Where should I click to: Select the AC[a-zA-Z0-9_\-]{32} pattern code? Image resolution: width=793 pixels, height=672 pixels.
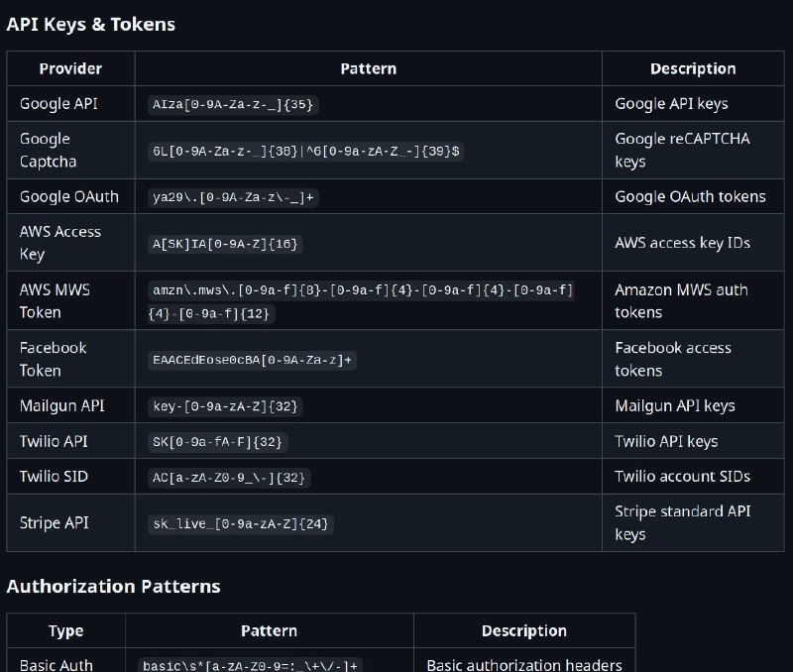[x=229, y=478]
